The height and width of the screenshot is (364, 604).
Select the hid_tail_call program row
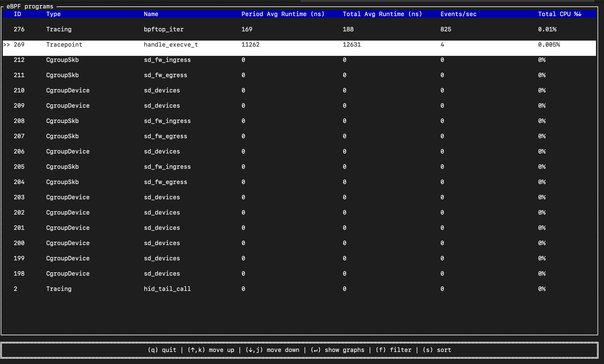[167, 289]
